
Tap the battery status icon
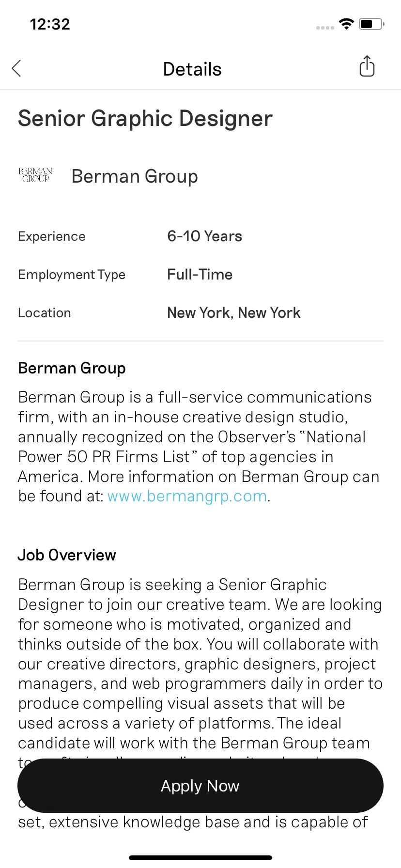[x=371, y=24]
